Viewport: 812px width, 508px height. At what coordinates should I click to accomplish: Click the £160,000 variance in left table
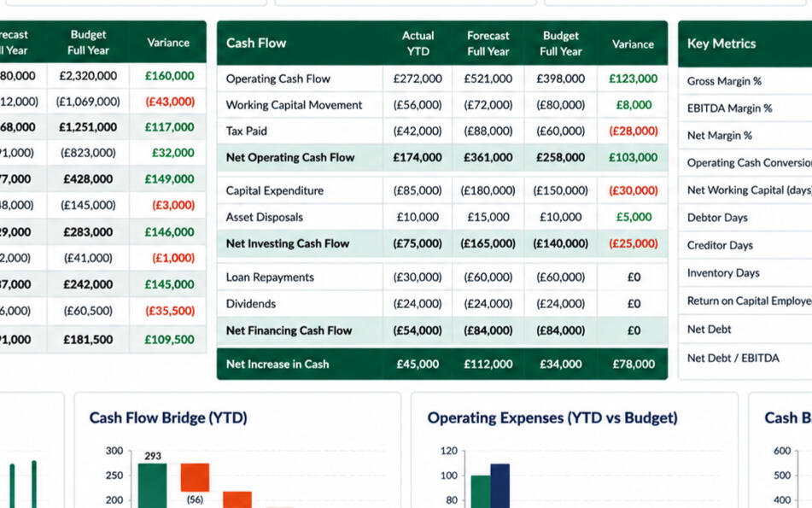coord(169,76)
